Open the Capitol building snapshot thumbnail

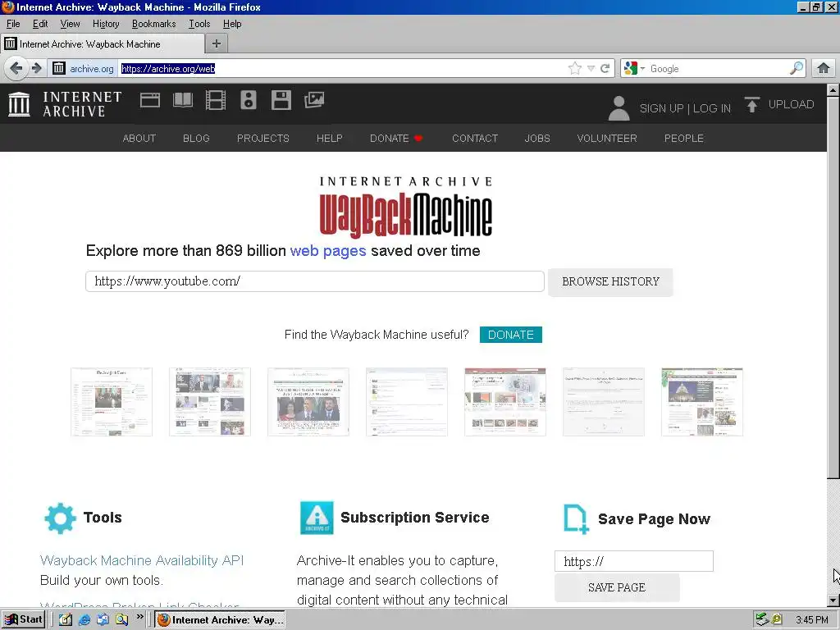pyautogui.click(x=702, y=402)
